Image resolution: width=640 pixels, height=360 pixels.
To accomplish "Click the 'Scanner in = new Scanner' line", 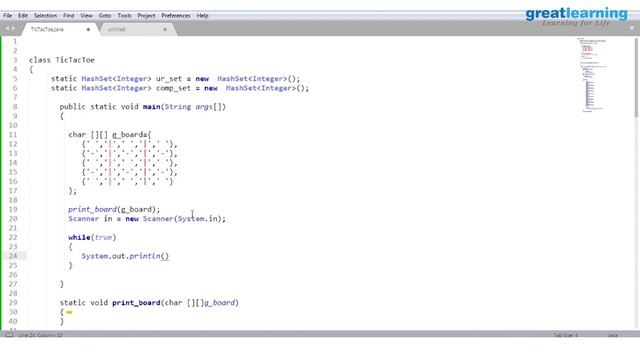I will coord(147,219).
